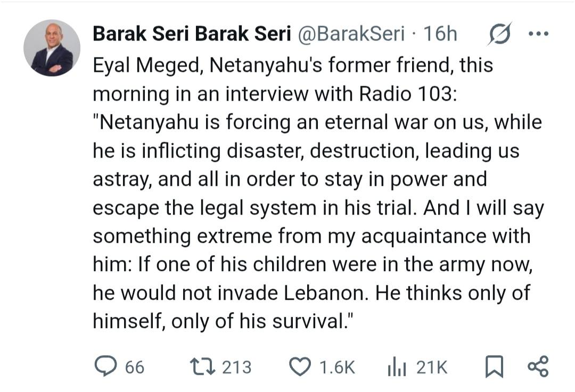
Task: Click the tweet's last line "only of his survival"
Action: 258,321
